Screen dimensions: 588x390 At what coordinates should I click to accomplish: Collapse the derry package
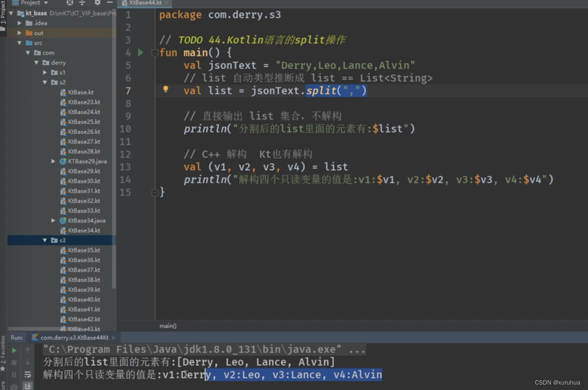(x=36, y=63)
